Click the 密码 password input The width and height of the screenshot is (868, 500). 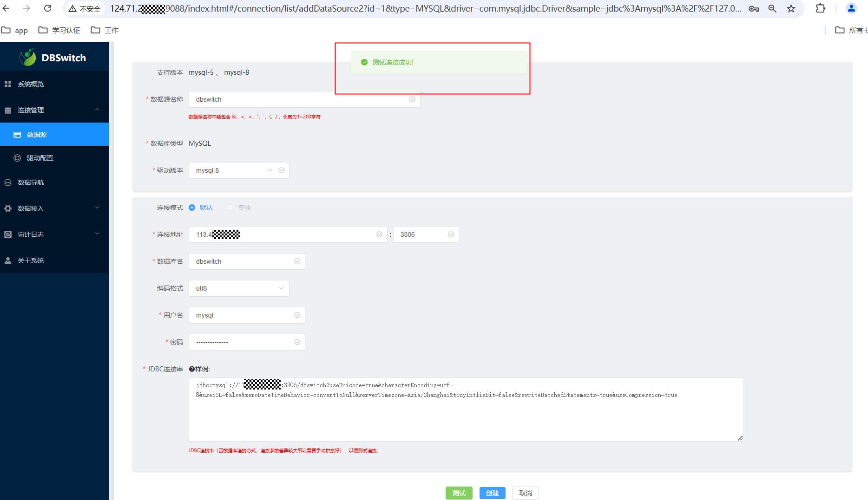pyautogui.click(x=247, y=342)
